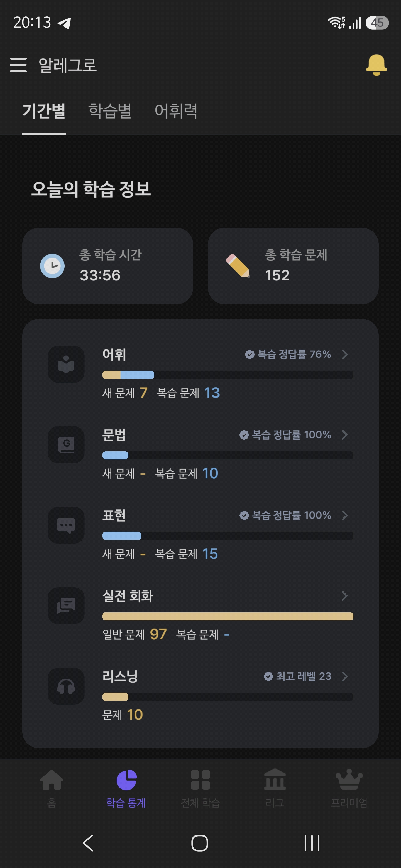
Task: Open the hamburger menu
Action: (19, 65)
